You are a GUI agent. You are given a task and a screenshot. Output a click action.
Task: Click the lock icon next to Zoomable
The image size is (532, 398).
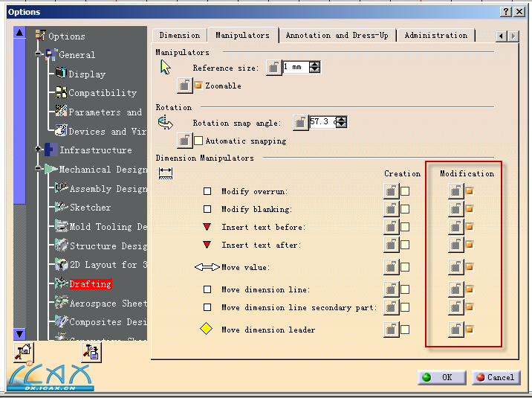pos(184,86)
